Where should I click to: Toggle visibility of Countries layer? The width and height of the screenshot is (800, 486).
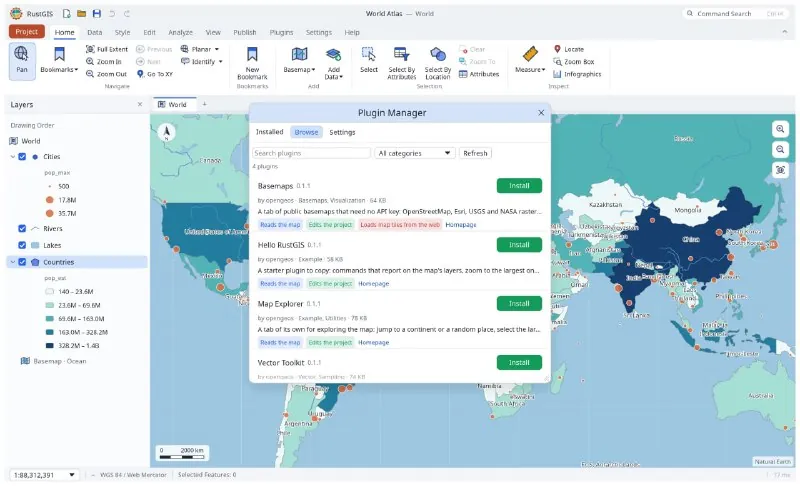pos(22,262)
